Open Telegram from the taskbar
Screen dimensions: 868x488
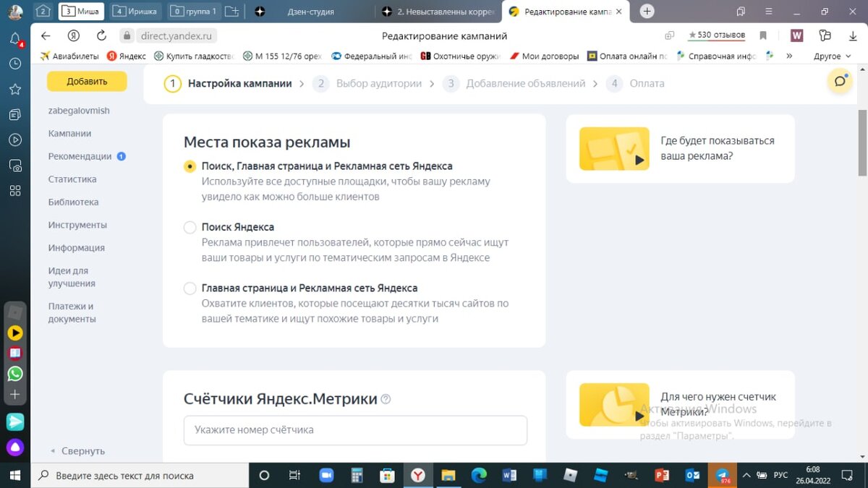pyautogui.click(x=722, y=475)
